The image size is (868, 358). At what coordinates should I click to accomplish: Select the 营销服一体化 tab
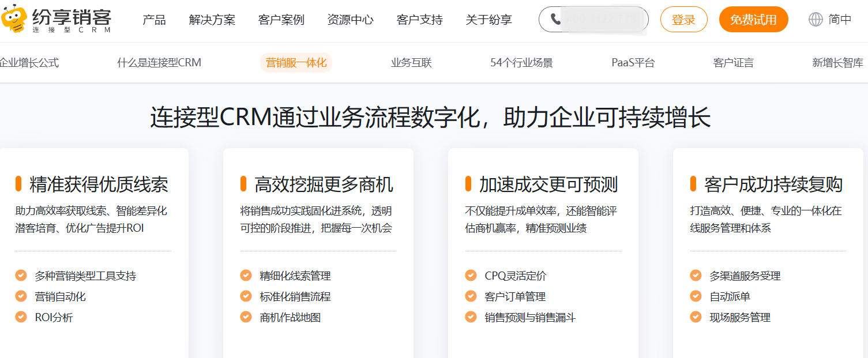[x=296, y=63]
